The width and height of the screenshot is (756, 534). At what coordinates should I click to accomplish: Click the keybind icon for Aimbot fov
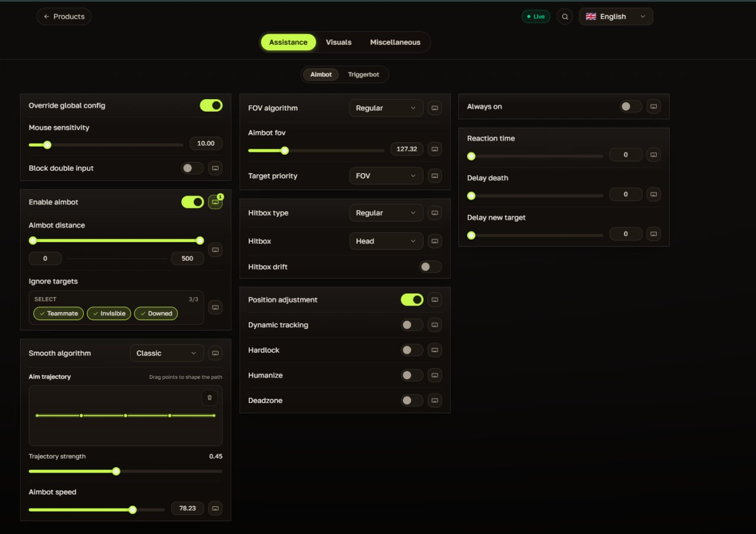[435, 149]
